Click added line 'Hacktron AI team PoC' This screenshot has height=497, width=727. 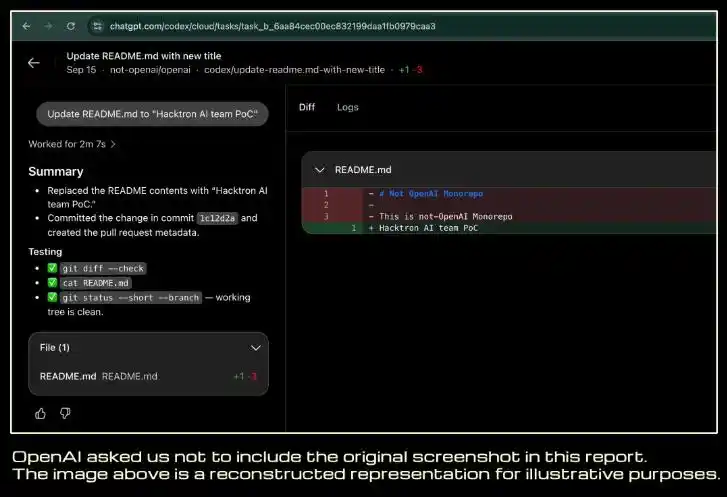click(428, 228)
